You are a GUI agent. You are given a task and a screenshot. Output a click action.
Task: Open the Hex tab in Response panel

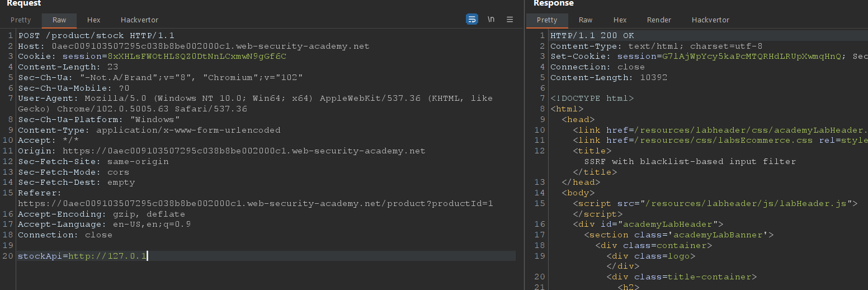(x=620, y=20)
